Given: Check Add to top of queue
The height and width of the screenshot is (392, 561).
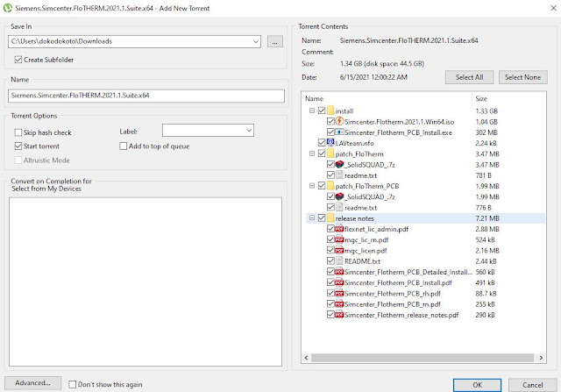Looking at the screenshot, I should click(x=124, y=146).
